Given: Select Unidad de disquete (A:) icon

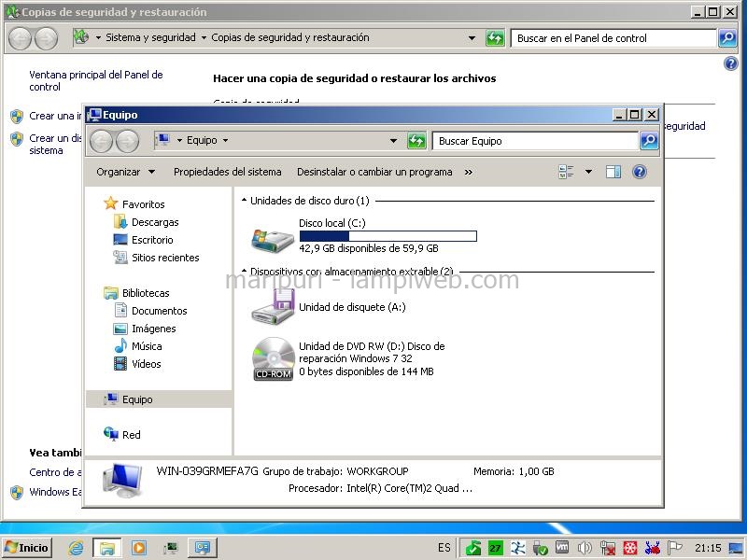Looking at the screenshot, I should tap(273, 307).
